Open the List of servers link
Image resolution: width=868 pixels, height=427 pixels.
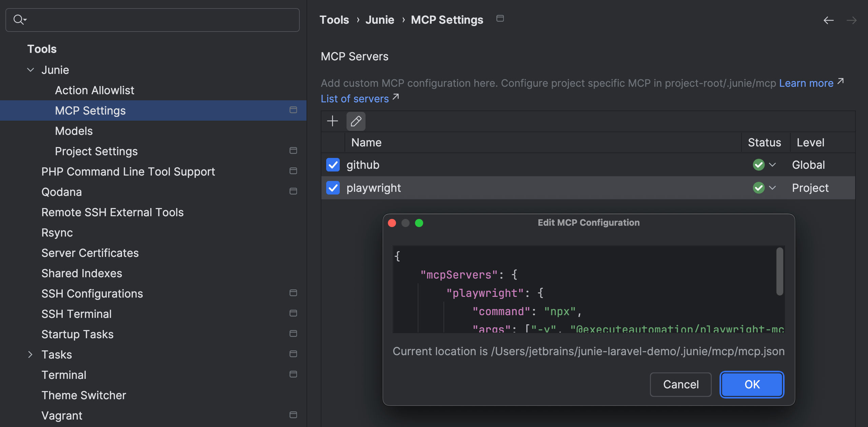(355, 99)
